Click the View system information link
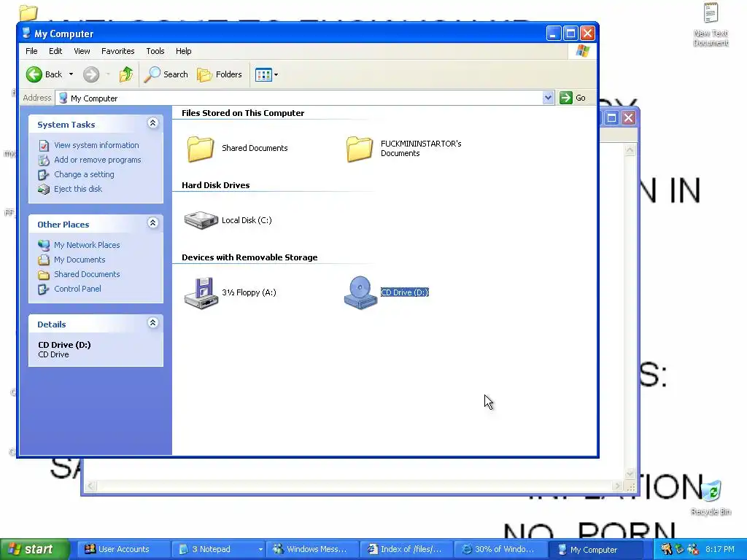 [96, 145]
